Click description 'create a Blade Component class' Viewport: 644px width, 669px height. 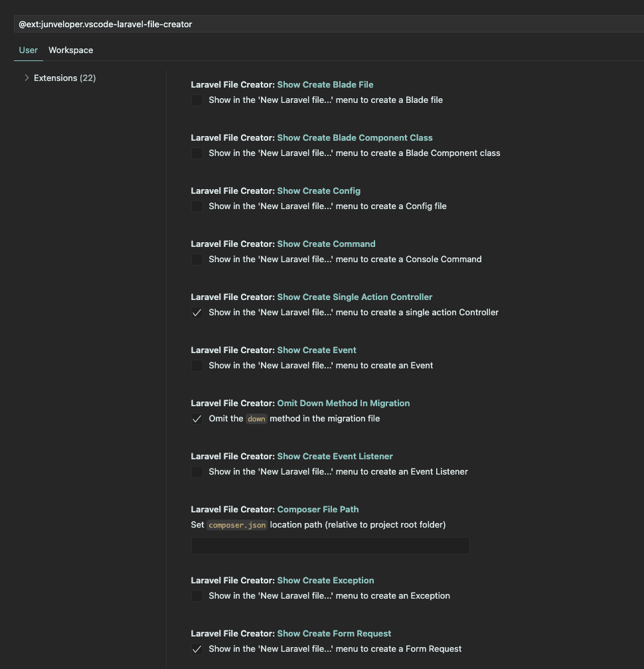[436, 153]
